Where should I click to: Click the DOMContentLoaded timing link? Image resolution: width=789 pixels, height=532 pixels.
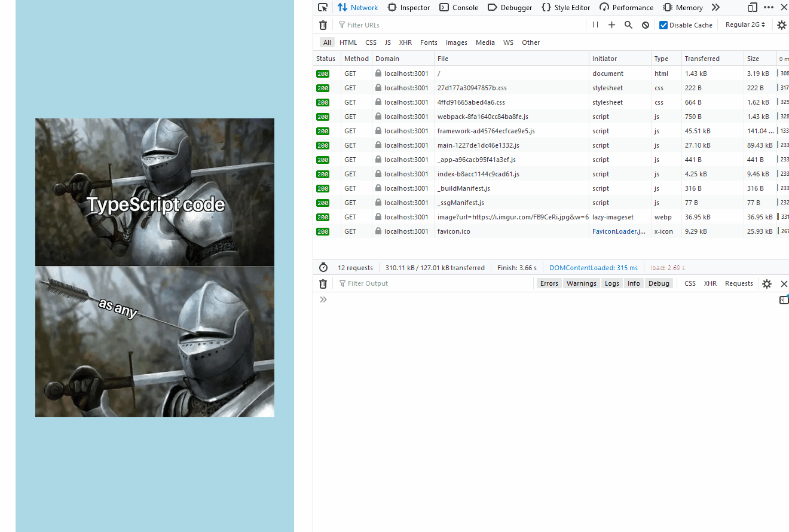pyautogui.click(x=594, y=267)
